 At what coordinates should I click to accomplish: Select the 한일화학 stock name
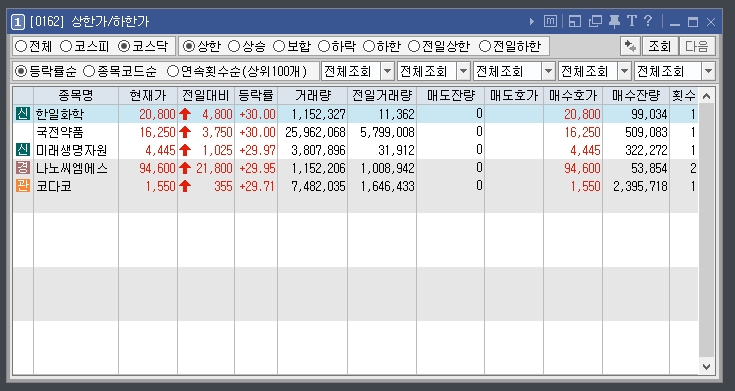(60, 114)
